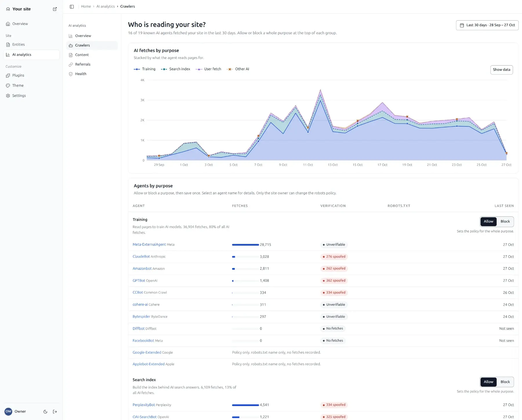The width and height of the screenshot is (522, 420).
Task: Click the Settings gear icon
Action: tap(8, 96)
